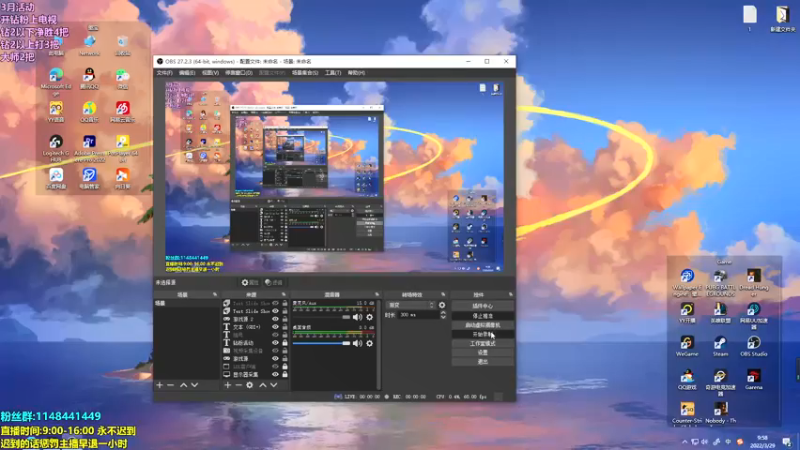Switch to 工作室模式 via its button
The image size is (800, 450).
483,343
